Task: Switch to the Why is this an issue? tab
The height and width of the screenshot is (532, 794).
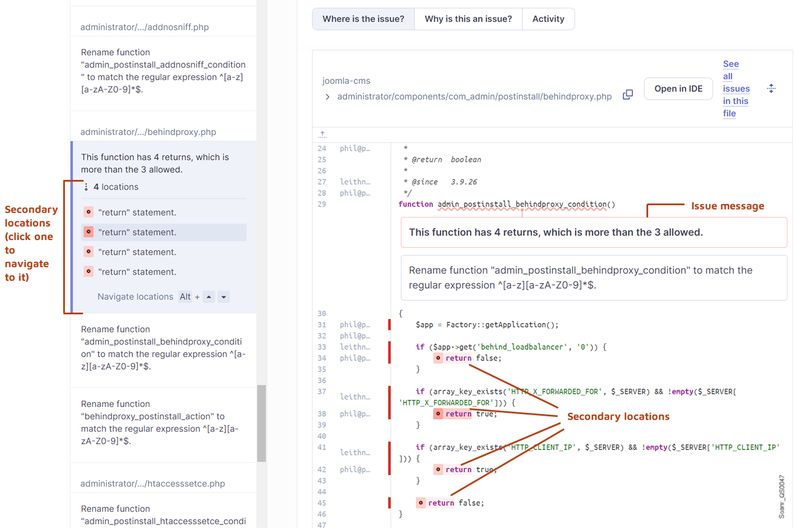Action: click(x=468, y=19)
